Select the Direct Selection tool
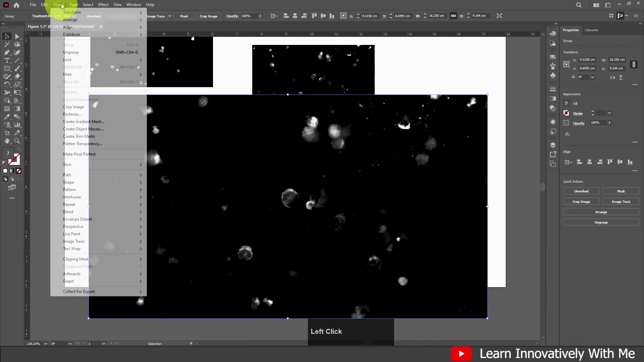Screen dimensions: 644x362 17,36
